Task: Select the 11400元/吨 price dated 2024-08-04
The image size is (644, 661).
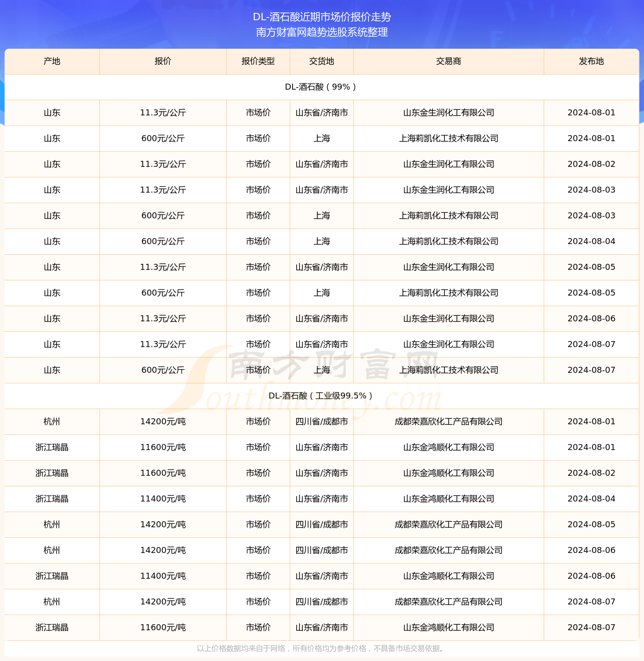Action: coord(163,499)
